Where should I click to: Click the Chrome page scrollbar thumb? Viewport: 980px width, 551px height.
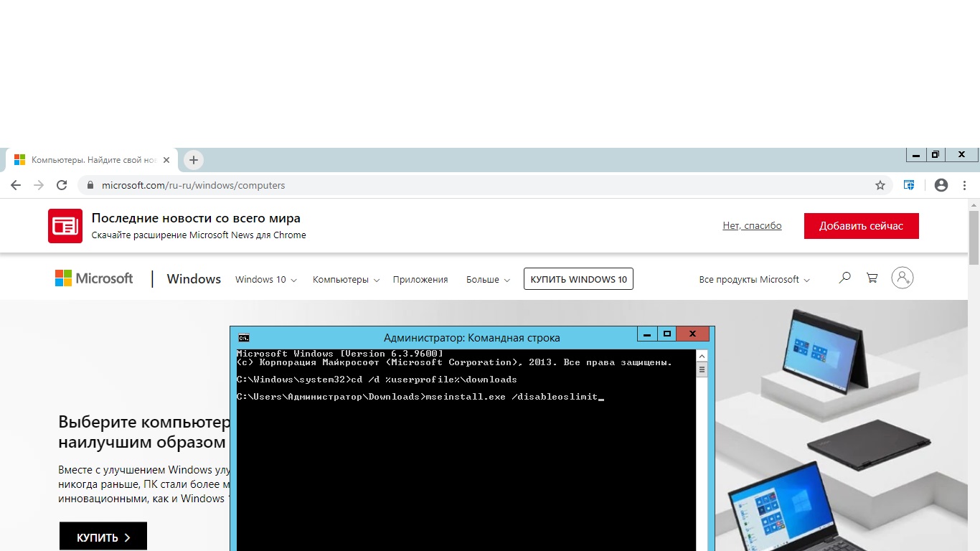(974, 238)
